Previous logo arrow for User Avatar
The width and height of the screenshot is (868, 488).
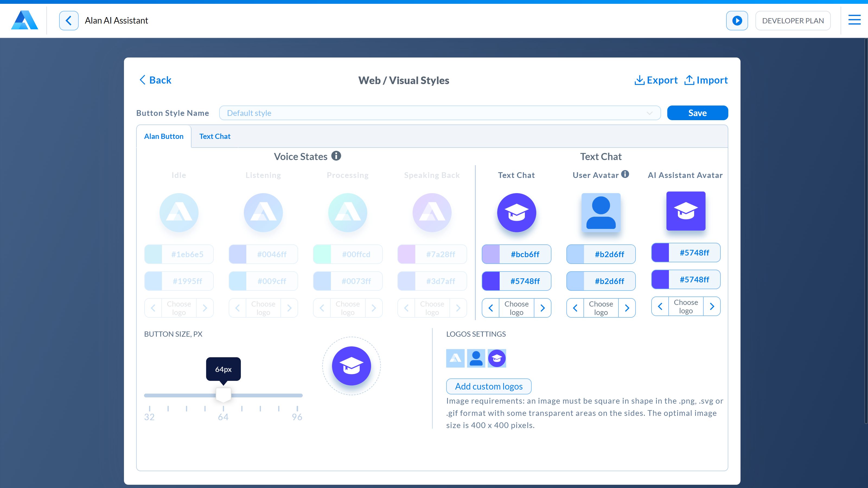click(x=575, y=308)
